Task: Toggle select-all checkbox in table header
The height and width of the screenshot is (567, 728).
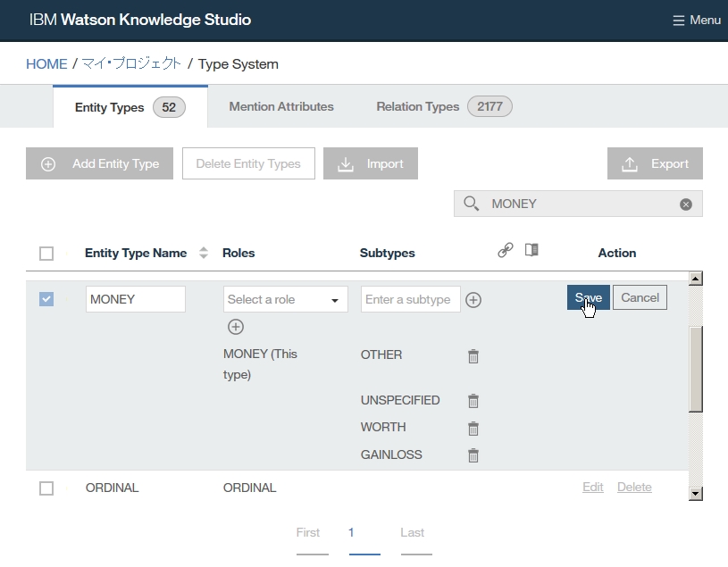Action: click(x=46, y=254)
